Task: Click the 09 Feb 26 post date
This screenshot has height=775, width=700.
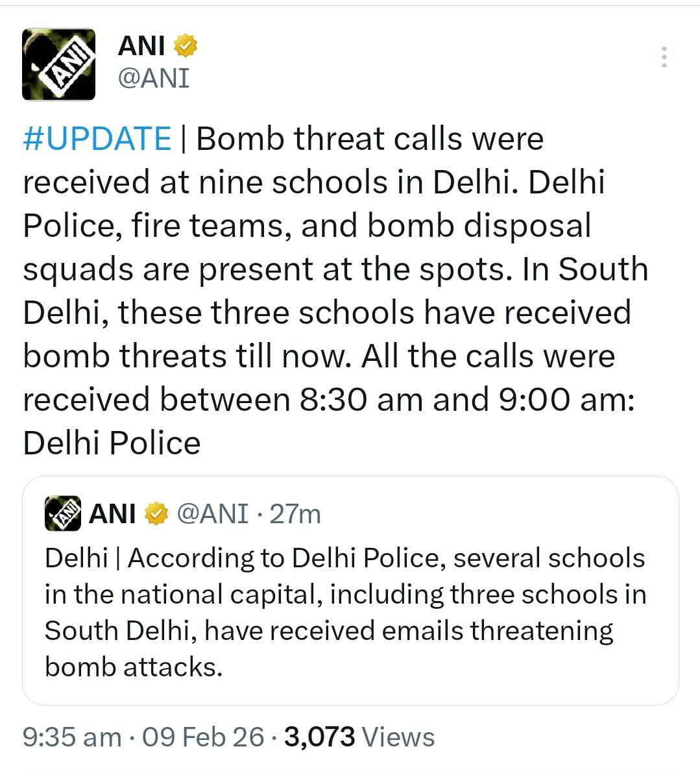Action: pyautogui.click(x=203, y=737)
